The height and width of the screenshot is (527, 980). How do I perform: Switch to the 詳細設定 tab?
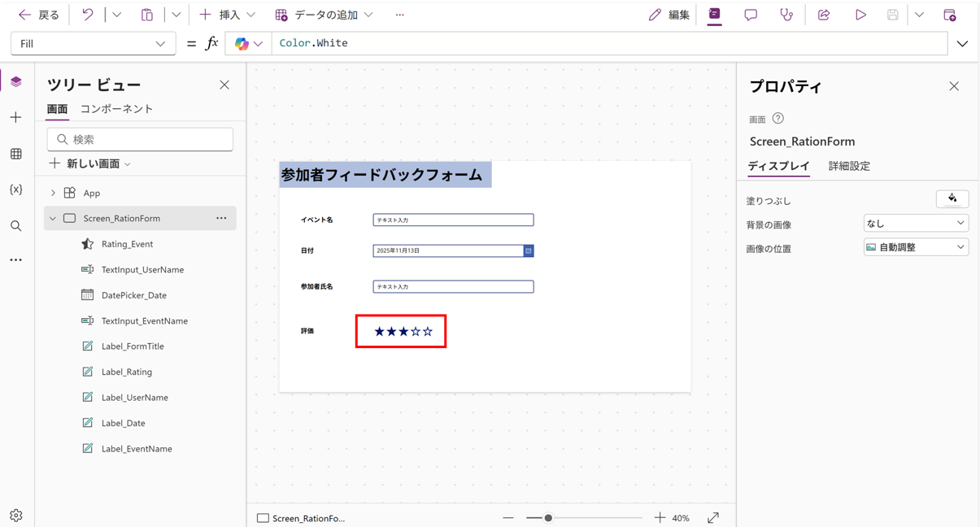coord(849,166)
